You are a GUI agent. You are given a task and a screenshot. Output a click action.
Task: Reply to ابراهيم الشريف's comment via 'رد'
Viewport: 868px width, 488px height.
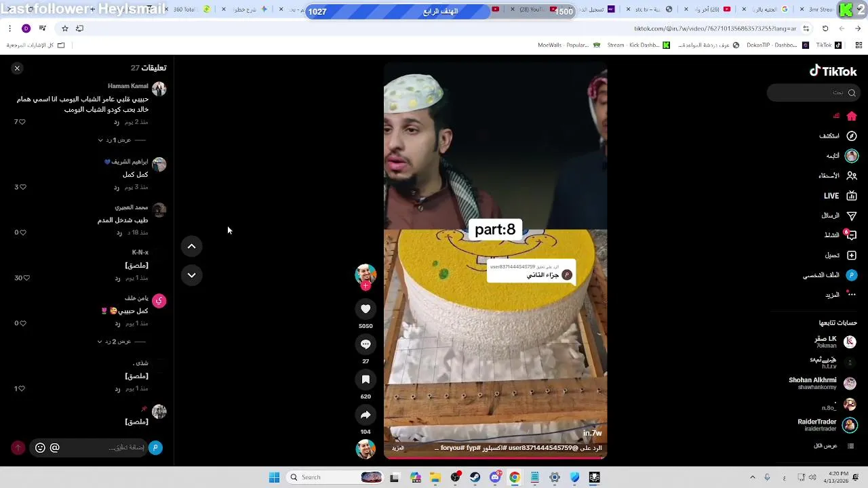click(x=116, y=187)
